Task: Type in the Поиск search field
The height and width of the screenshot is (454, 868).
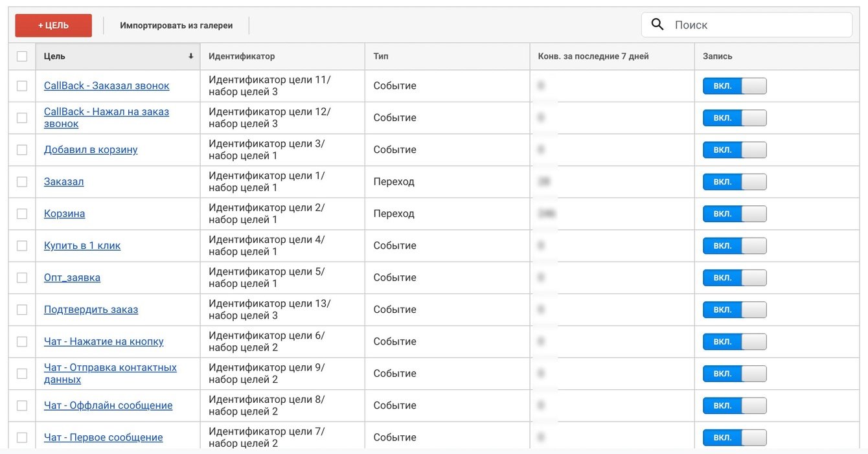Action: 758,25
